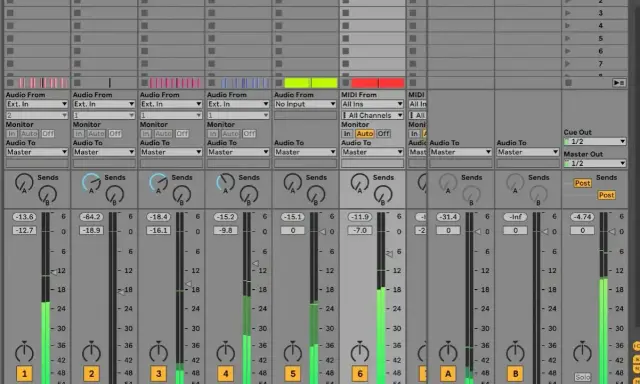Image resolution: width=640 pixels, height=384 pixels.
Task: Open Audio To dropdown on return track A
Action: (460, 152)
